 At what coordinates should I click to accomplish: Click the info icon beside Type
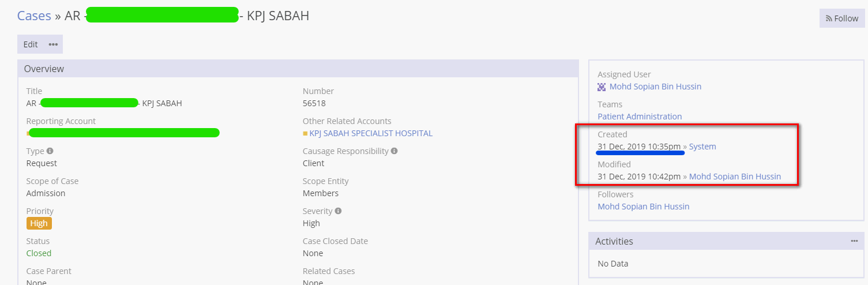(x=50, y=151)
